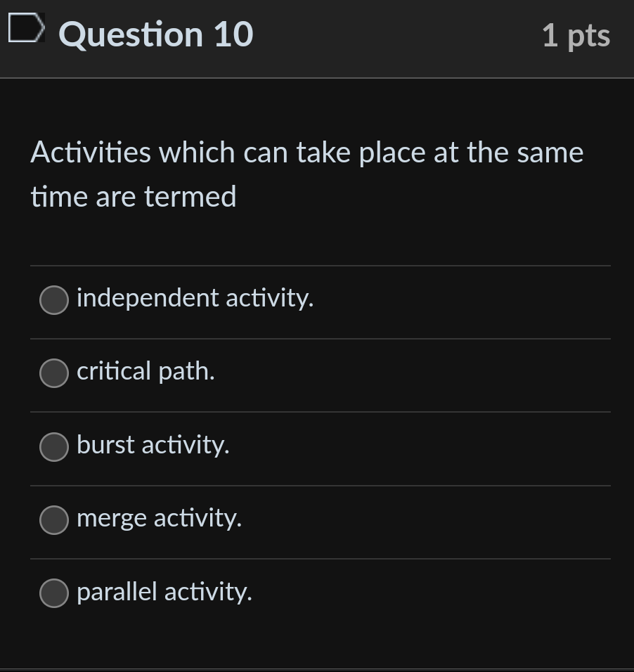Viewport: 634px width, 672px height.
Task: Click the empty area below the last answer
Action: point(317,640)
